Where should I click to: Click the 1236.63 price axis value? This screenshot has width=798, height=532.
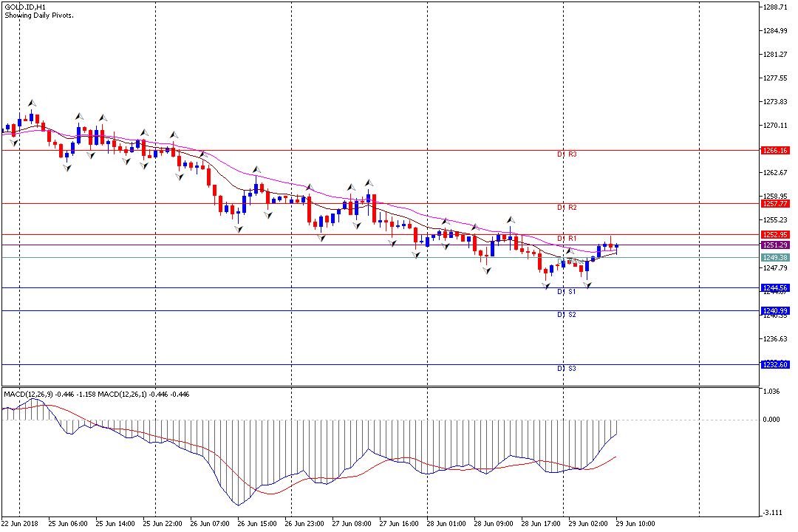tap(775, 339)
